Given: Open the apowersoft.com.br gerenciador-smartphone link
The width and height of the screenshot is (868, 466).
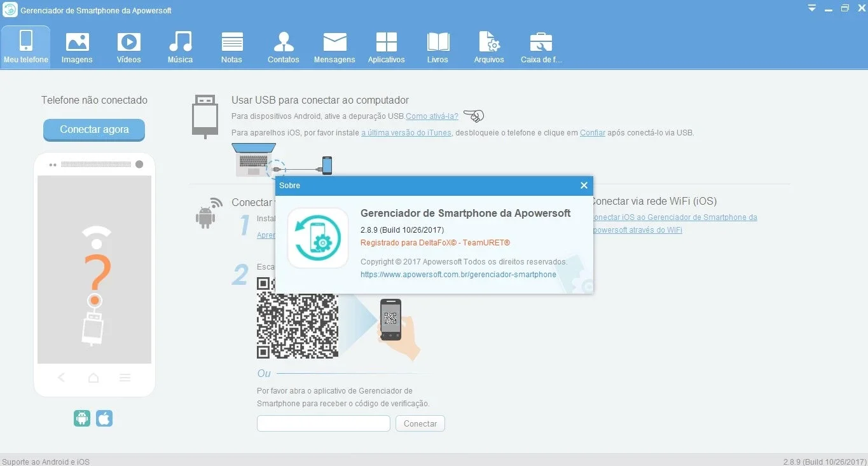Looking at the screenshot, I should (x=458, y=275).
